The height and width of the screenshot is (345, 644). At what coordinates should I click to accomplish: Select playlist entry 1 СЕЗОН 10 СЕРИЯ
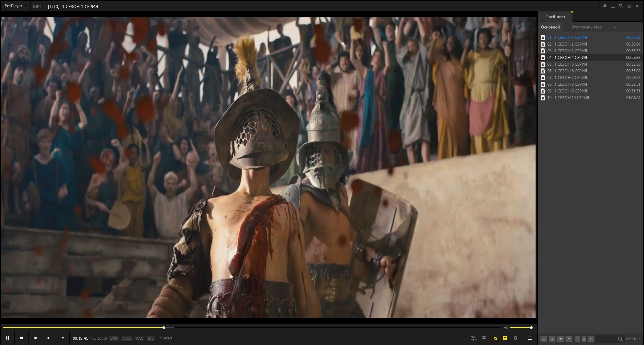pyautogui.click(x=590, y=98)
